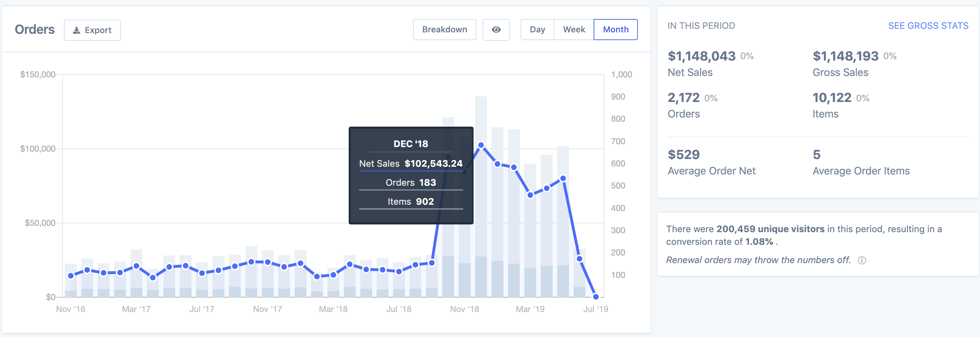This screenshot has width=980, height=337.
Task: Click the Jan '19 peak data point
Action: click(481, 145)
